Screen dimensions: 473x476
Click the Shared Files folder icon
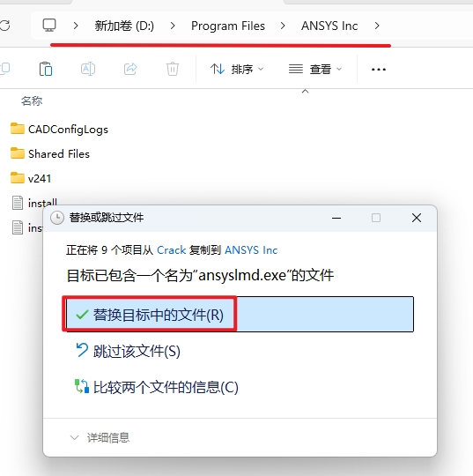[x=18, y=153]
